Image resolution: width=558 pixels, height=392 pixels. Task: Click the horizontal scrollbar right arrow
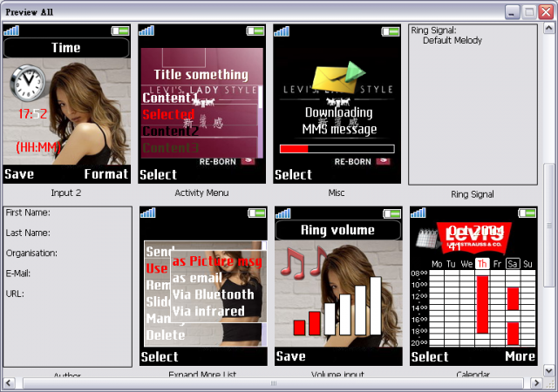click(x=537, y=383)
